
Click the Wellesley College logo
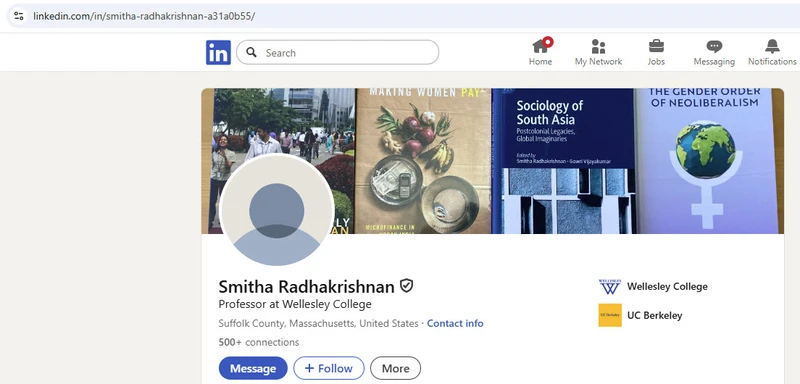(610, 287)
